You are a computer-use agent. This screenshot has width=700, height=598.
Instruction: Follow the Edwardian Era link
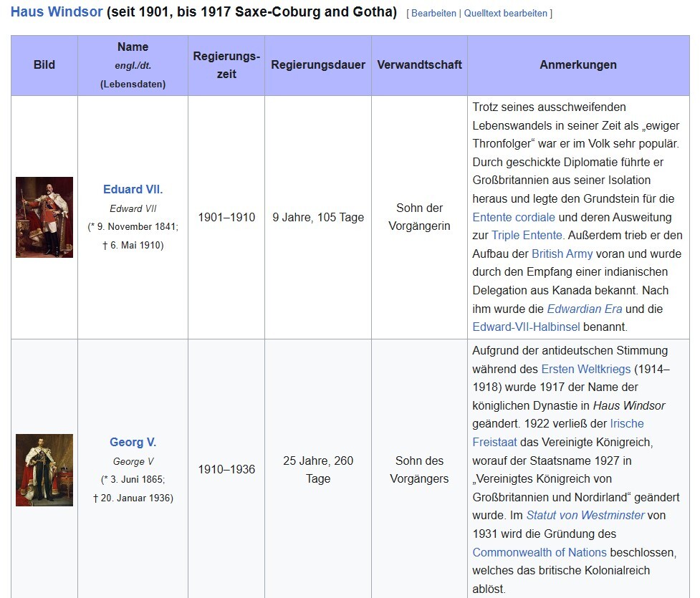point(585,309)
